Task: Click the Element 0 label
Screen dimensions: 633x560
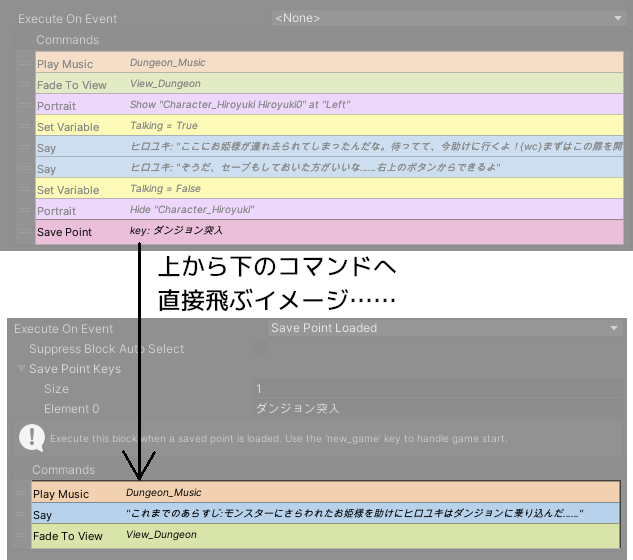Action: point(71,409)
